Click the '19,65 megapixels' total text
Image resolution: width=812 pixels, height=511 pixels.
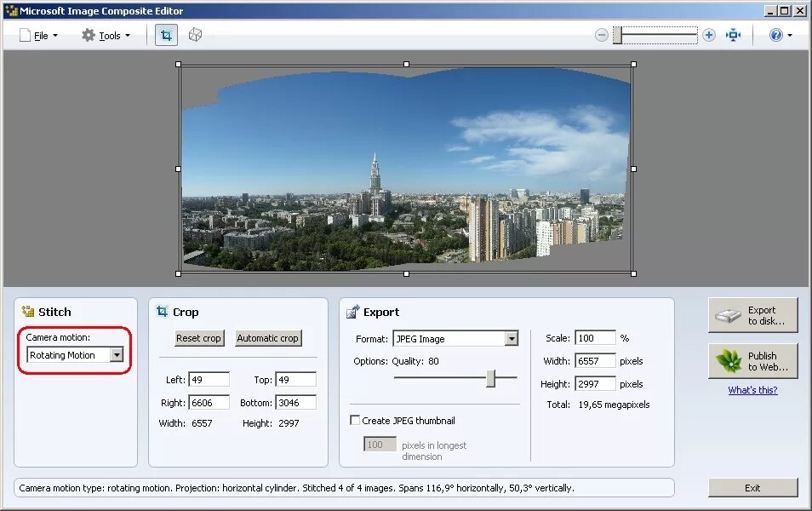pos(614,405)
